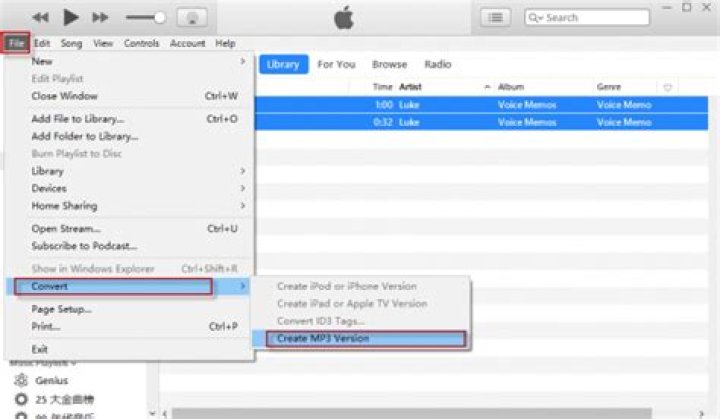Open the 25 playlist in sidebar
Screen dimensions: 720x419
tap(64, 399)
